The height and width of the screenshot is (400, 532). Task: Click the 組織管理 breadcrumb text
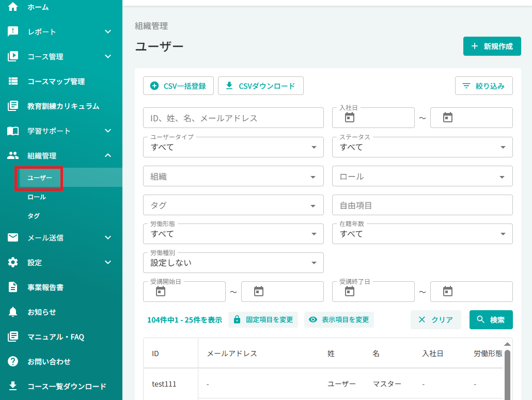point(151,26)
